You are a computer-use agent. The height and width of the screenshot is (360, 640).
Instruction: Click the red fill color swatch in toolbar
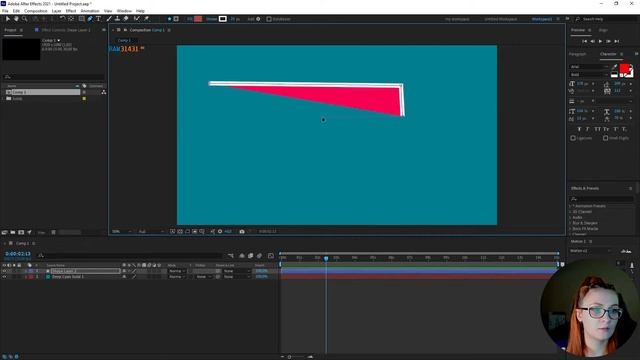(x=198, y=19)
